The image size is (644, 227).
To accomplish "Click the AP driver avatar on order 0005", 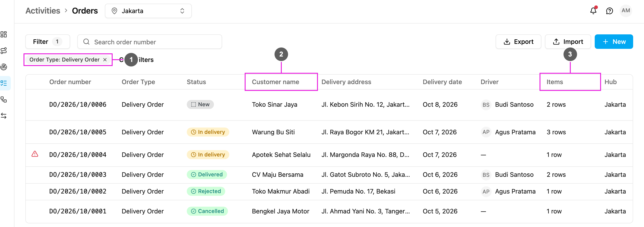I will tap(486, 132).
